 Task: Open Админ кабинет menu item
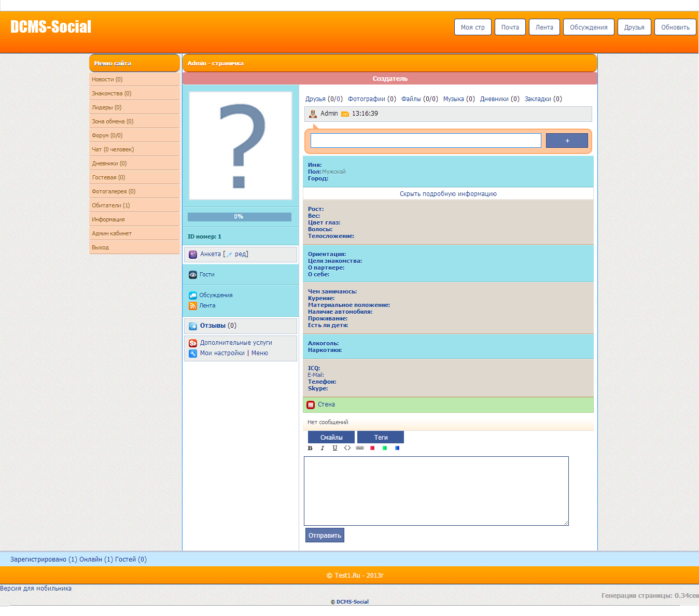pyautogui.click(x=134, y=233)
